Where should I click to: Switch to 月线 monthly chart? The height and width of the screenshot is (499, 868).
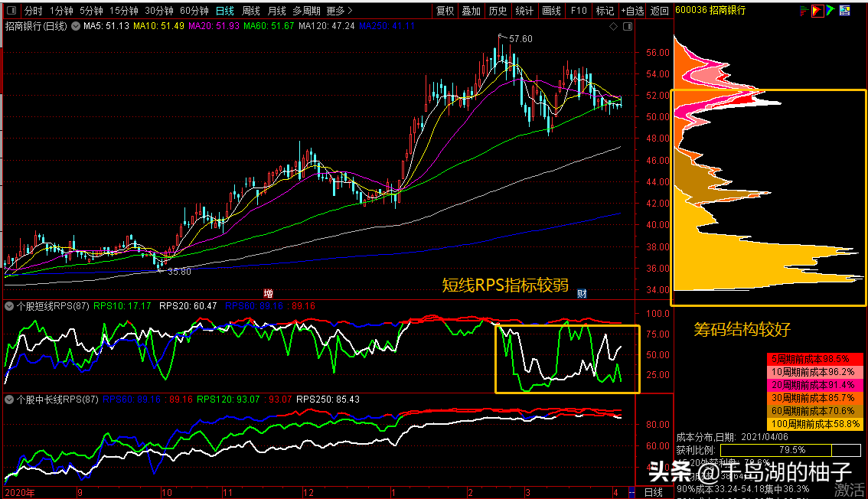(277, 11)
